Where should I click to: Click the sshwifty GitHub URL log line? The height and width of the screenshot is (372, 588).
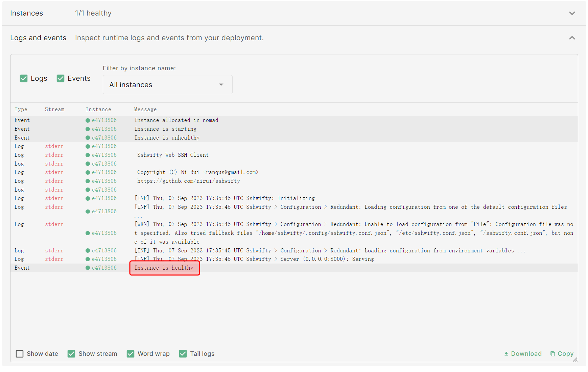click(188, 181)
